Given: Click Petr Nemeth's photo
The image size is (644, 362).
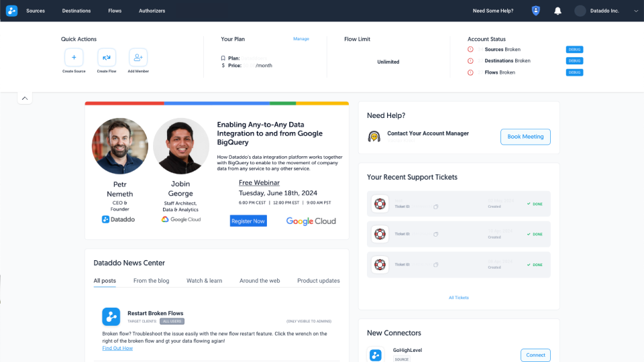Looking at the screenshot, I should coord(120,146).
